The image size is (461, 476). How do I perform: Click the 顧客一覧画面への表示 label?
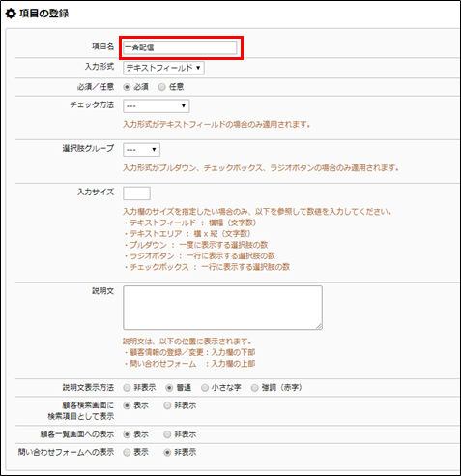(x=77, y=434)
